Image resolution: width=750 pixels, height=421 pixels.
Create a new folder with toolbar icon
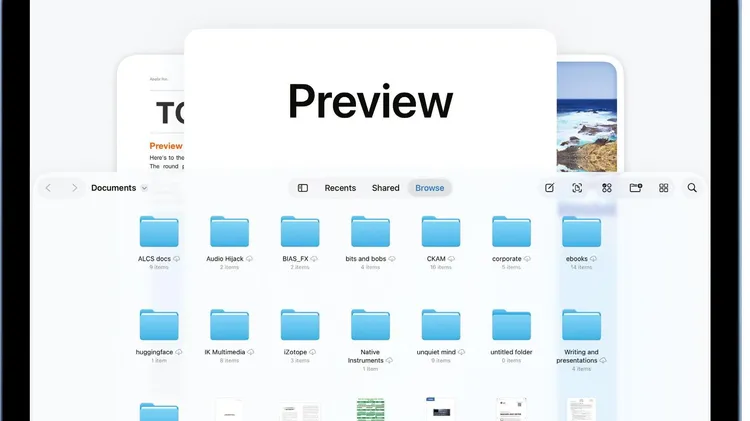[635, 188]
